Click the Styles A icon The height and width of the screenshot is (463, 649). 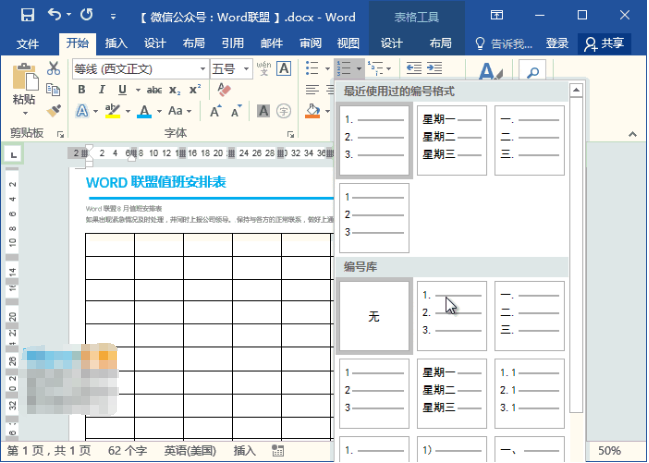pos(489,72)
